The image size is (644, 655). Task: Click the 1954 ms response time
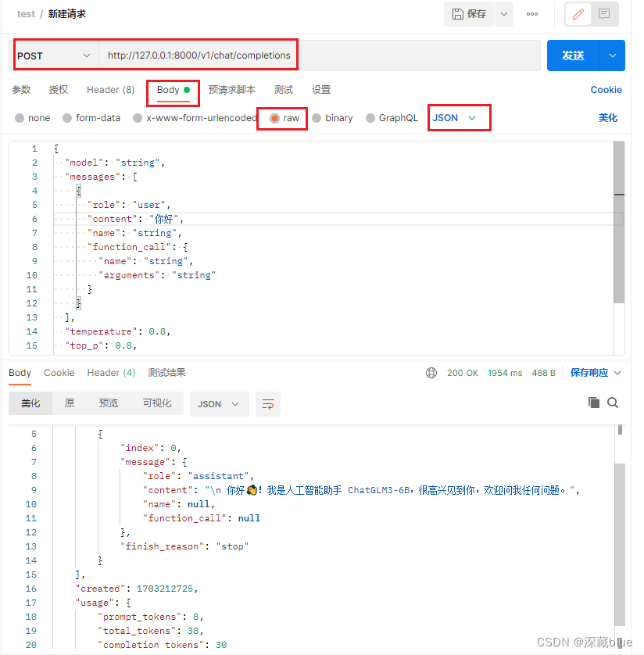505,373
